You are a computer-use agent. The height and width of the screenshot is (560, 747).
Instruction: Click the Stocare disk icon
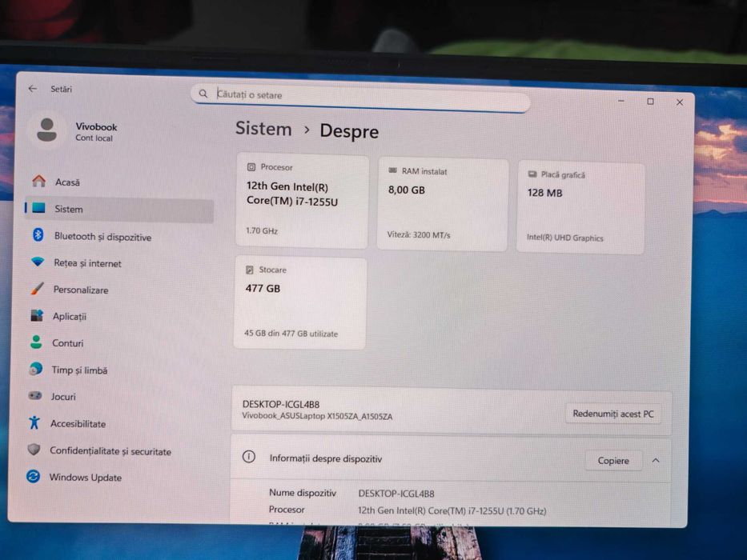click(249, 270)
